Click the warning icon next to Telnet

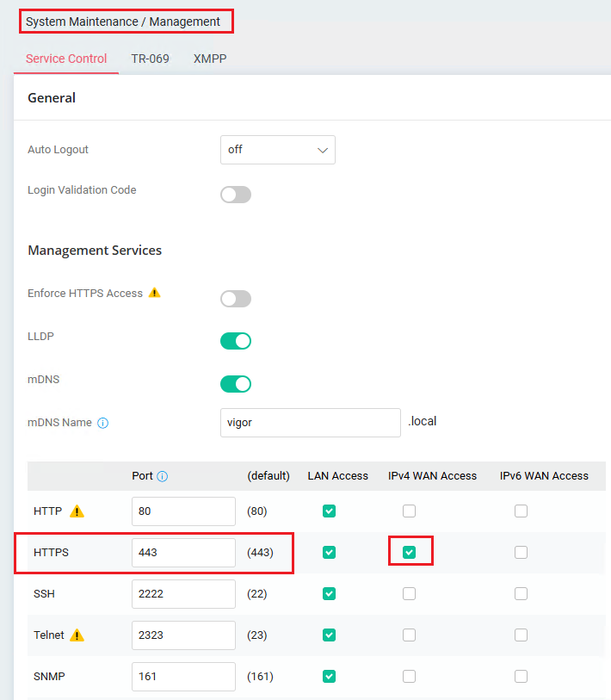(77, 635)
